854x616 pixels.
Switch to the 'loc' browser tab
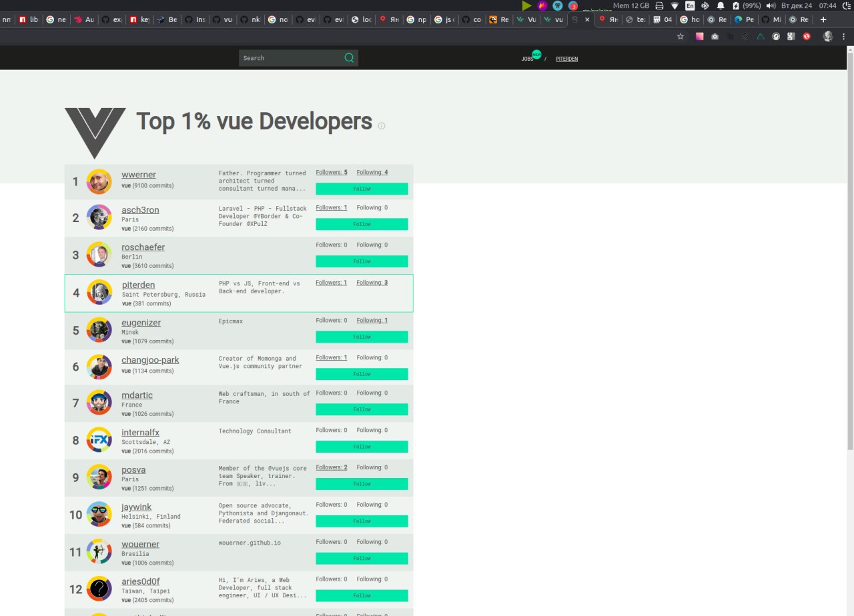click(362, 19)
